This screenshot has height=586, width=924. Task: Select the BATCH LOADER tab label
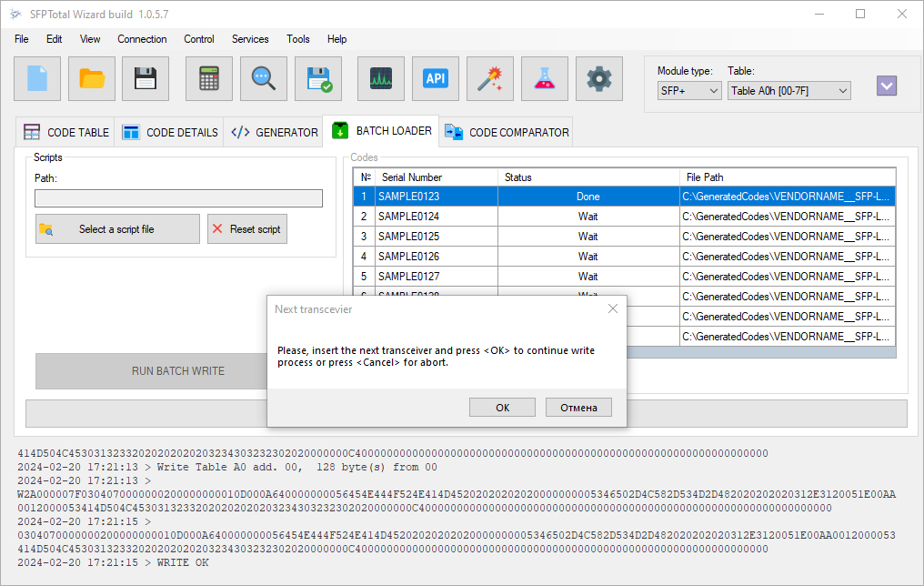(394, 131)
